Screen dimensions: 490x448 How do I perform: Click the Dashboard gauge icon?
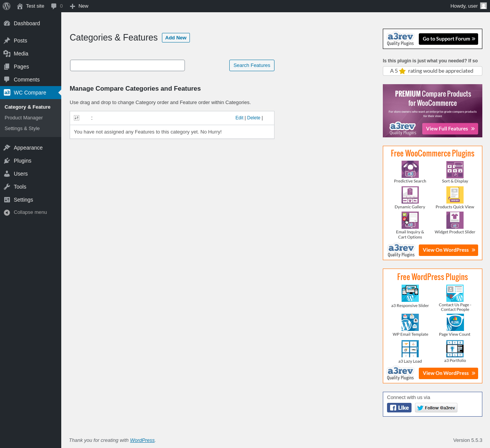7,23
